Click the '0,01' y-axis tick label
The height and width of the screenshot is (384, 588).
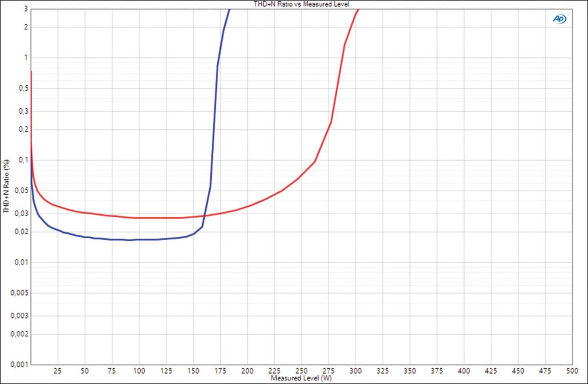pyautogui.click(x=22, y=262)
